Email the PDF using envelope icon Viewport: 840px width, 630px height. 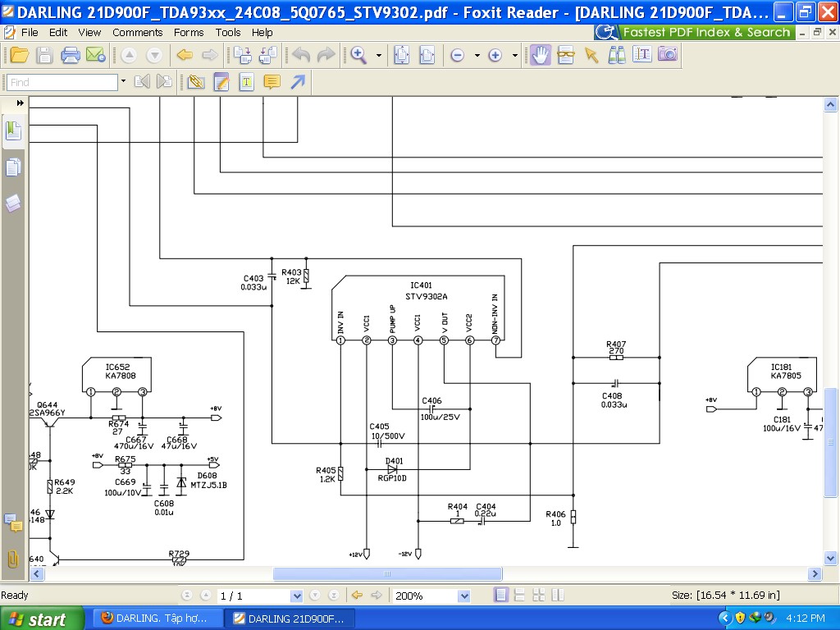click(96, 55)
